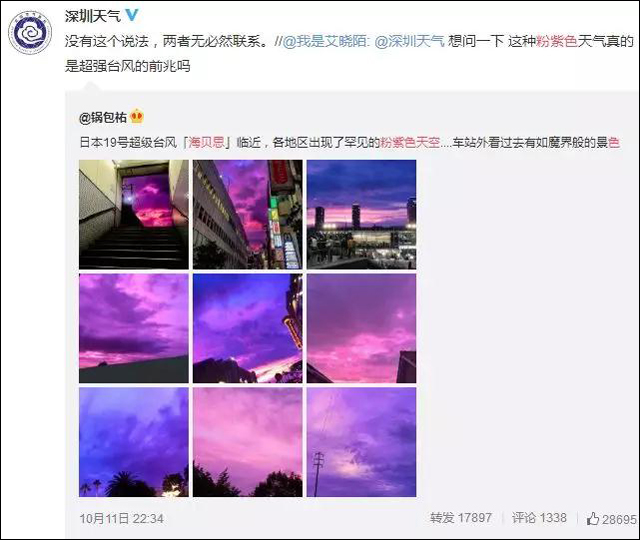Open the stairway purple sky photo
This screenshot has height=540, width=640.
tap(134, 214)
